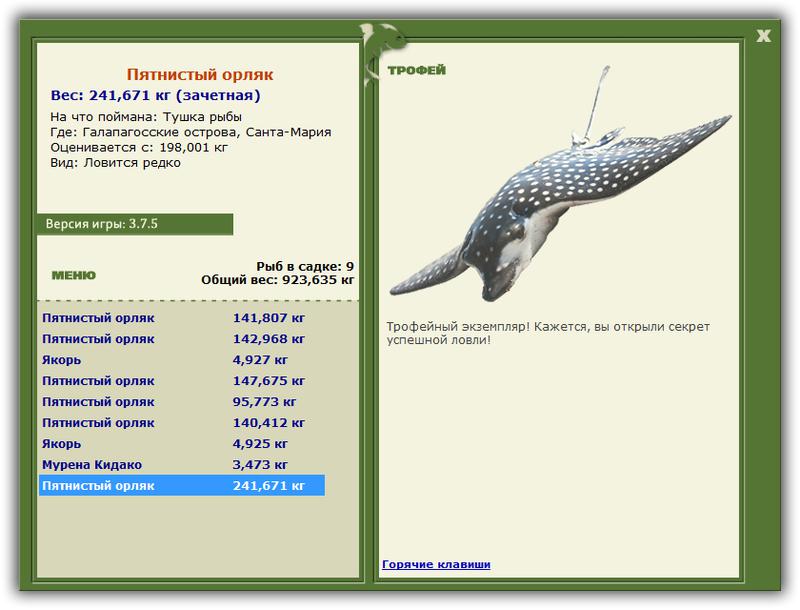Select the Пятнистый орляк row weighing 140,412 кг
This screenshot has width=800, height=610.
pos(182,422)
